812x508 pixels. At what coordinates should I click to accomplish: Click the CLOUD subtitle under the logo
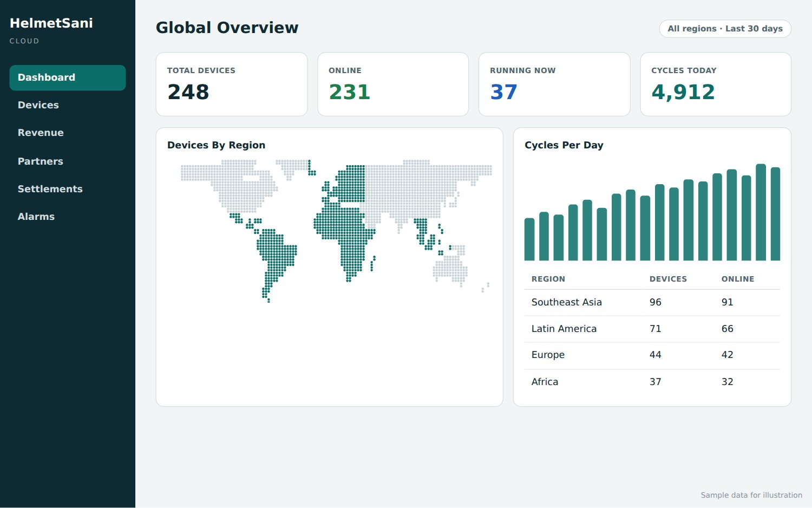pos(24,41)
